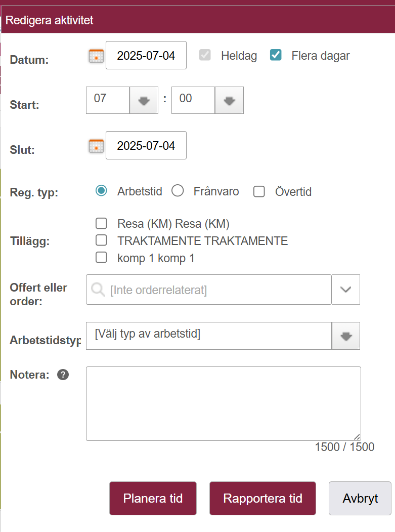Expand the start hour dropdown arrow

pos(144,100)
